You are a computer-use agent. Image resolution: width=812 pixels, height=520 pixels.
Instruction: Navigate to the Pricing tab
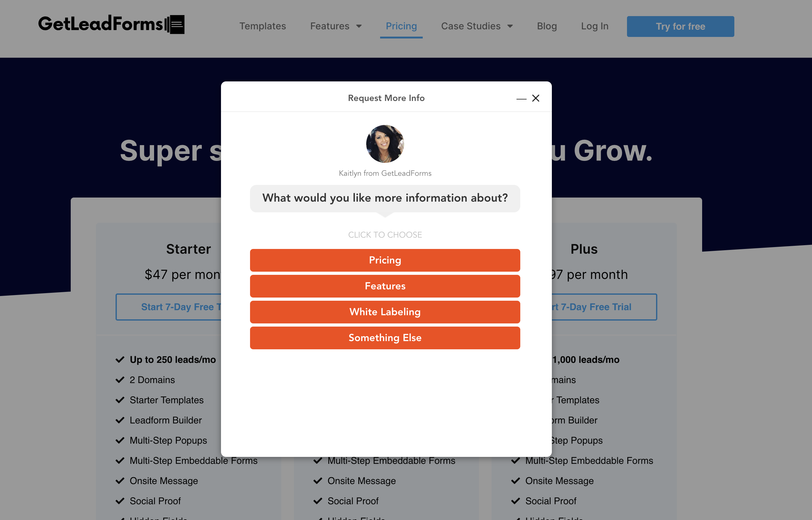click(401, 26)
